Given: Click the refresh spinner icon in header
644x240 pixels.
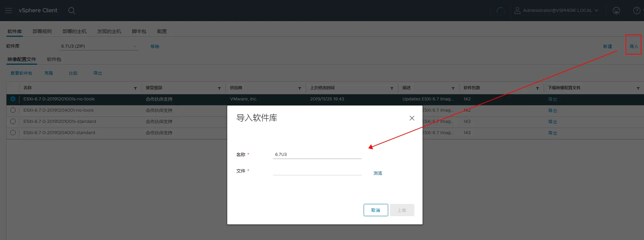Looking at the screenshot, I should [500, 11].
